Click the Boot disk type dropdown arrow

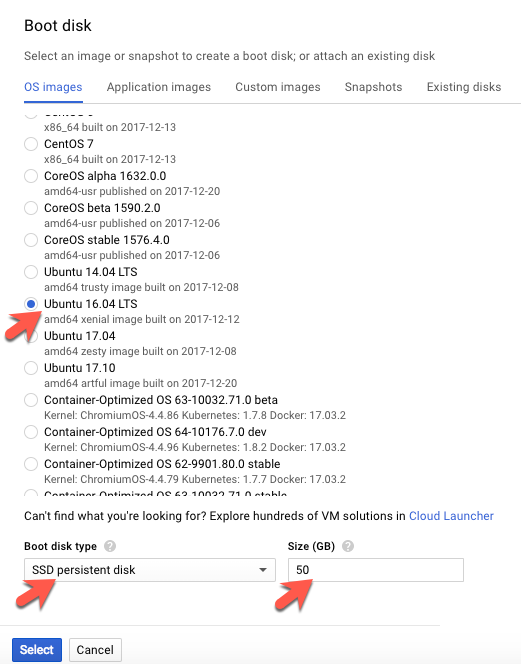[x=263, y=570]
